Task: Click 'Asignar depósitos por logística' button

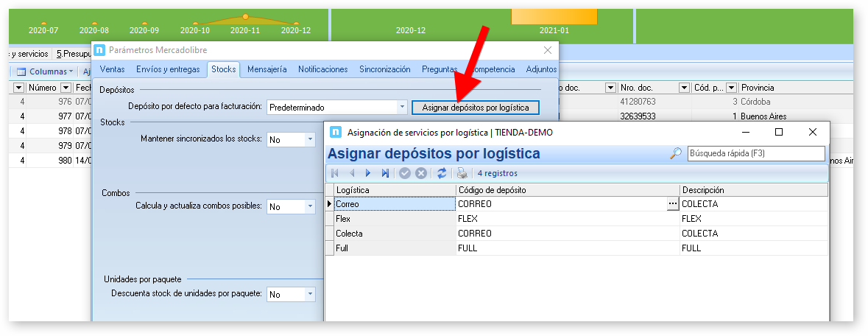Action: (476, 108)
